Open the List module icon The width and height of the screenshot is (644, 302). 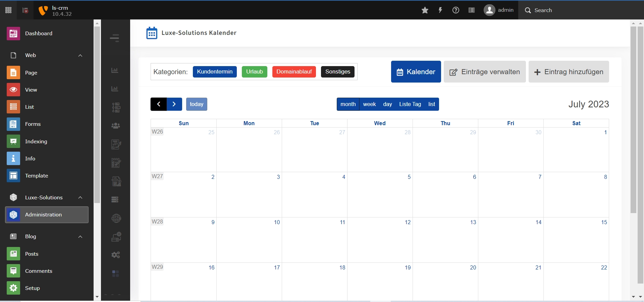(x=13, y=107)
